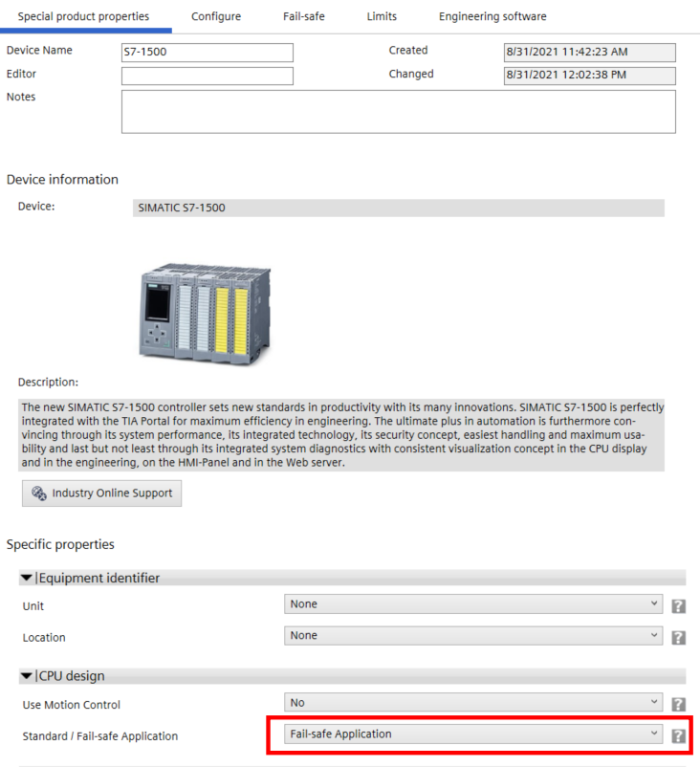Click the help icon for Fail-safe Application
Viewport: 700px width, 767px height.
pos(678,735)
